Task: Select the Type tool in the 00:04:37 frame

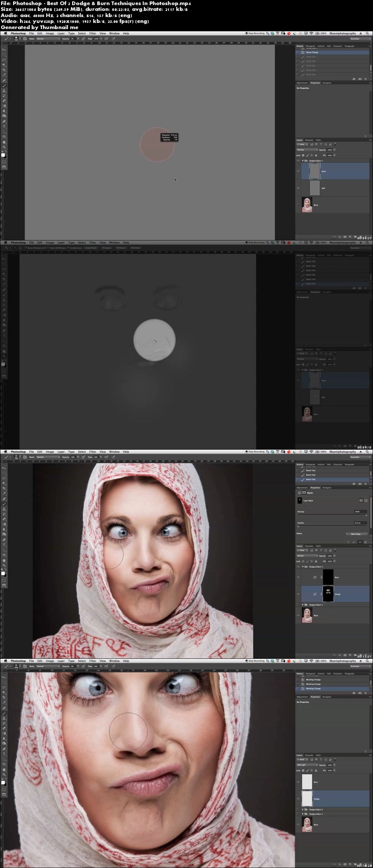Action: (x=4, y=126)
